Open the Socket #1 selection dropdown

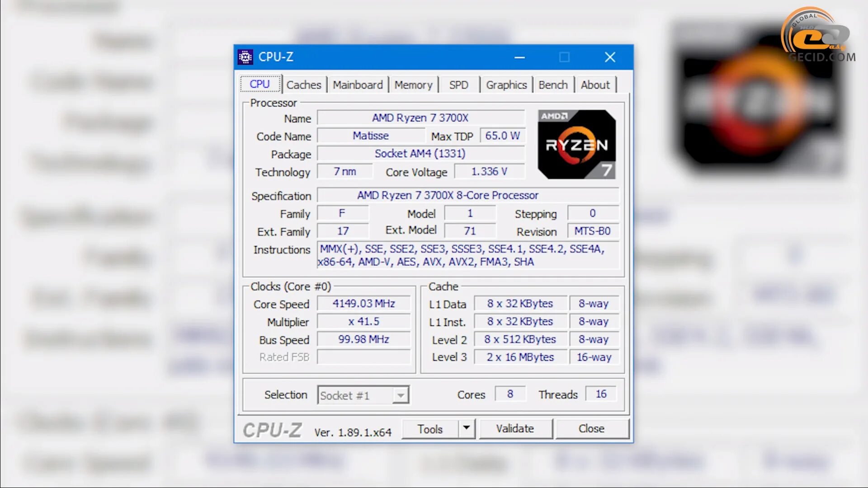click(401, 395)
